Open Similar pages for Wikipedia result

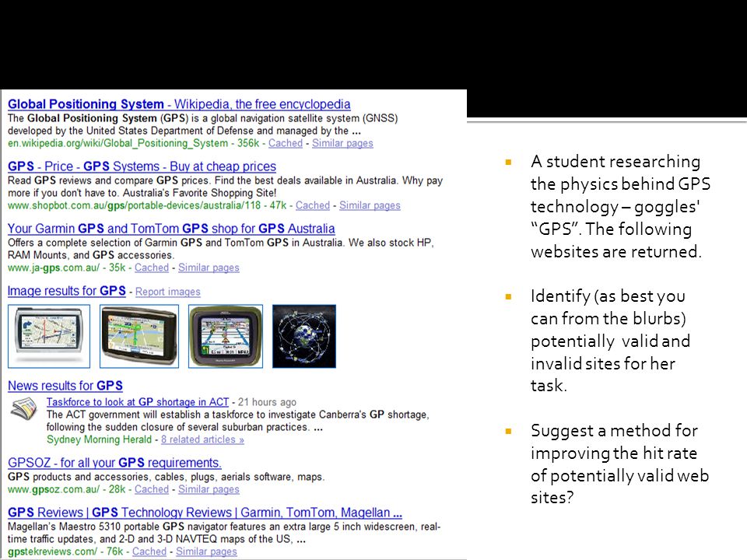pos(342,143)
